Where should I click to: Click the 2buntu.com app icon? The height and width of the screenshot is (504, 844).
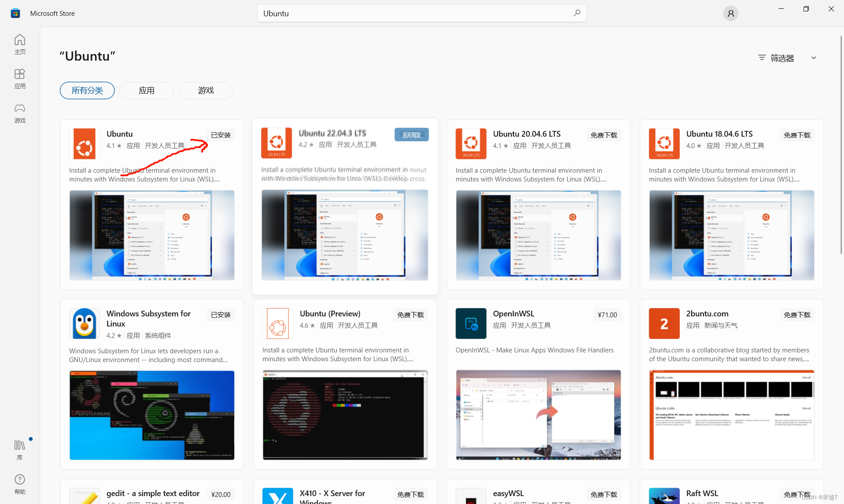point(664,323)
